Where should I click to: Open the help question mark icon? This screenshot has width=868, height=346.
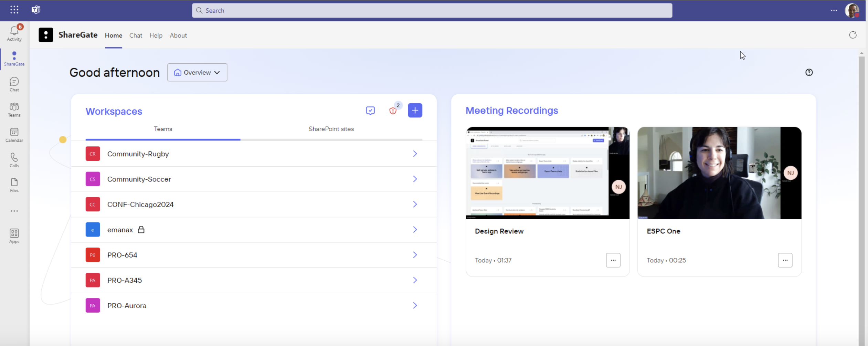[809, 72]
